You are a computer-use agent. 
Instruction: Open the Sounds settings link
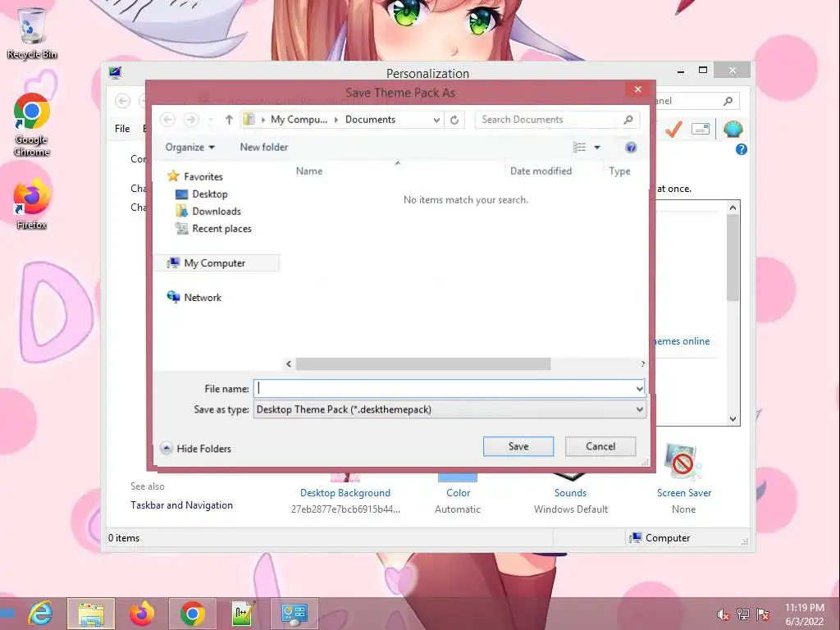[x=570, y=493]
